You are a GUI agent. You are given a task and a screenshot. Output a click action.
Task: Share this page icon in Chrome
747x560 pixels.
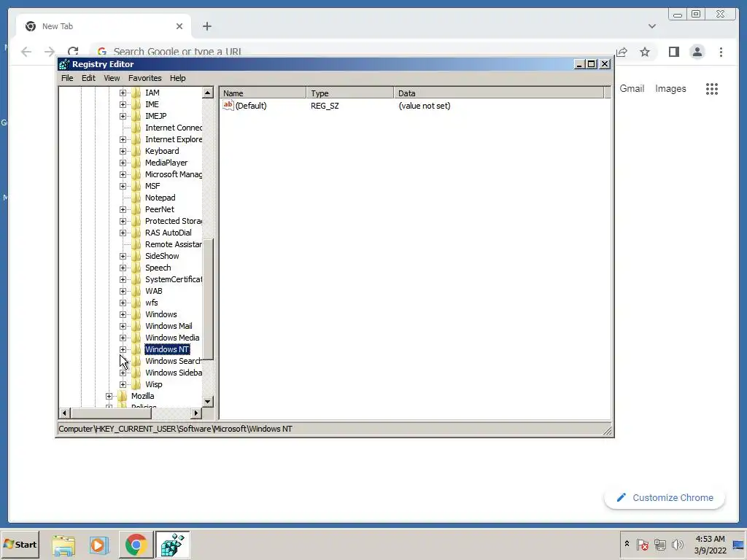622,52
